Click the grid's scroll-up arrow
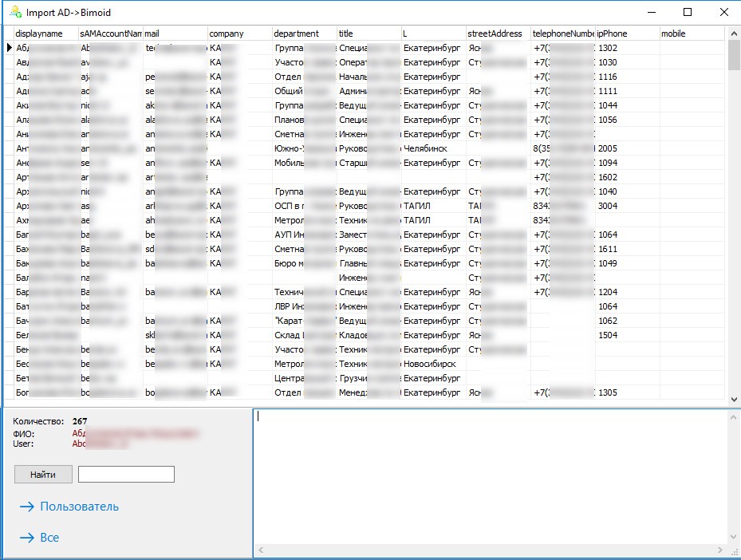 [734, 33]
